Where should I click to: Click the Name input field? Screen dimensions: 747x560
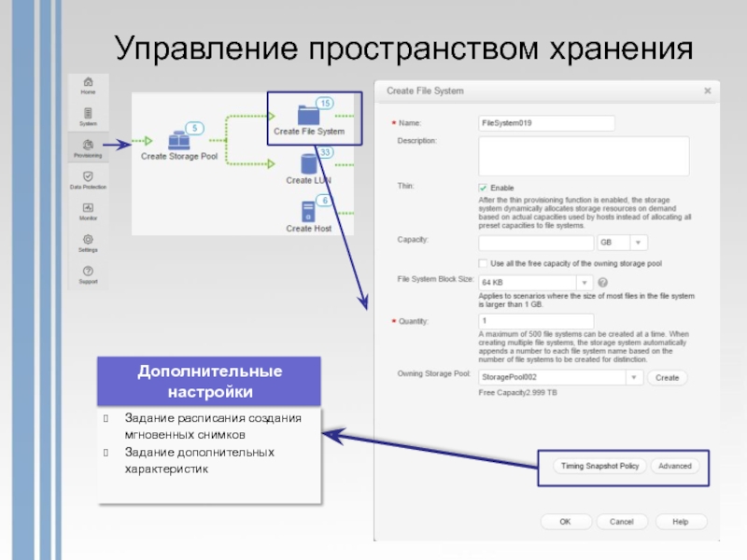pyautogui.click(x=546, y=123)
